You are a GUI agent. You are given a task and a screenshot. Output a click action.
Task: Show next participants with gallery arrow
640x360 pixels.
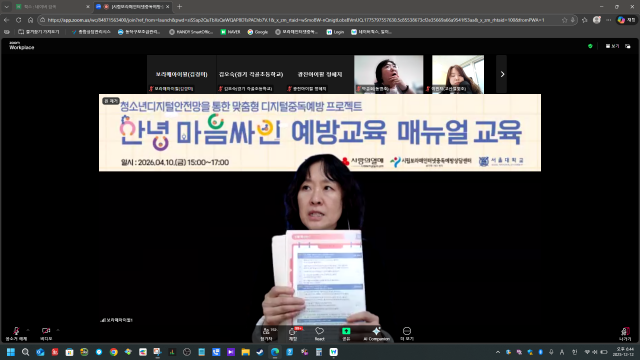502,74
